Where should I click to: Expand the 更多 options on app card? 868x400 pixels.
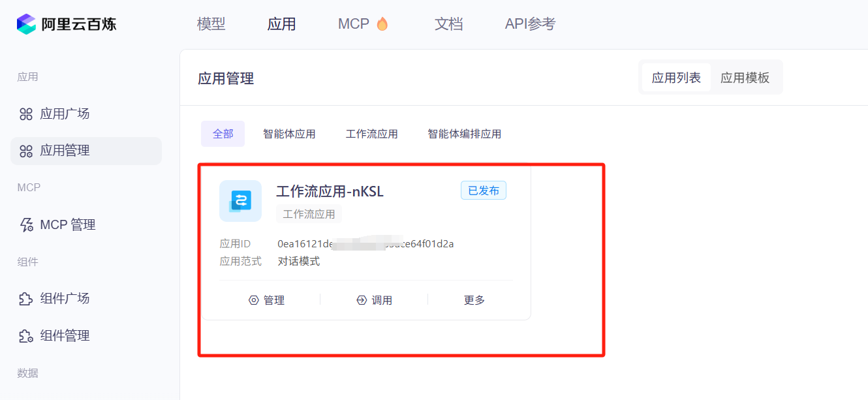[x=474, y=300]
